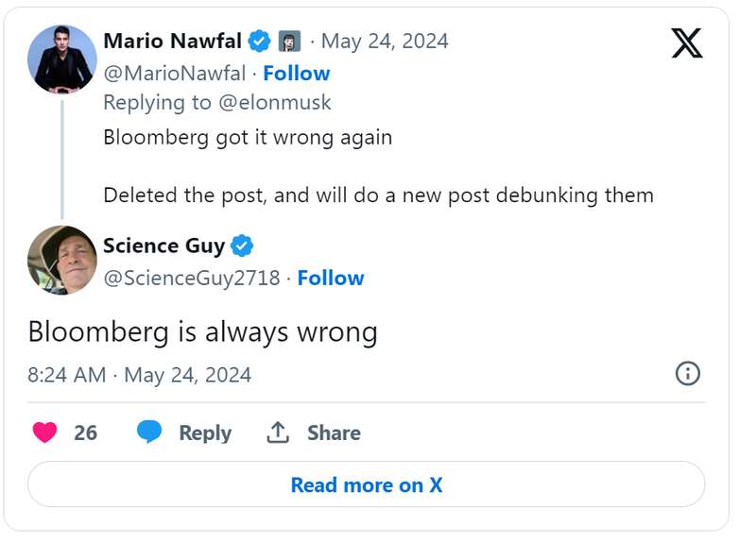Click the X logo icon
756x542 pixels.
[687, 42]
